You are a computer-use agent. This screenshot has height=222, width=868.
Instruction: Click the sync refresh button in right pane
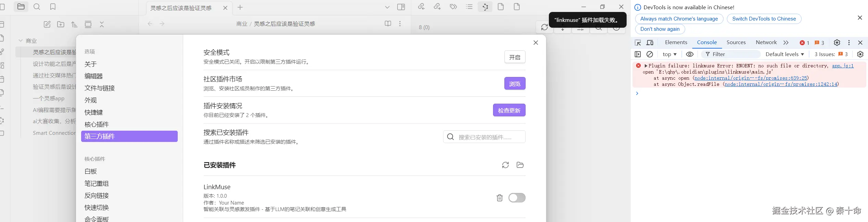(544, 27)
